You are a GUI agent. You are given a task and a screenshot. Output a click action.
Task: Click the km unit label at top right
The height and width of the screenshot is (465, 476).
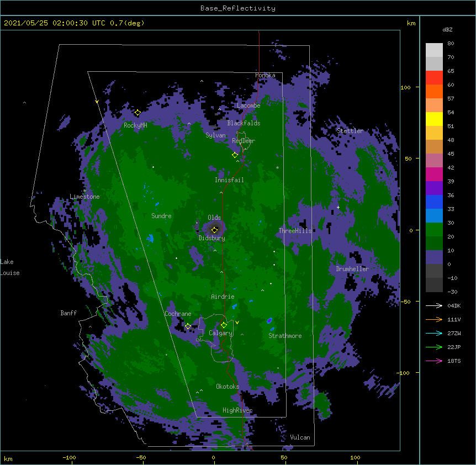411,23
